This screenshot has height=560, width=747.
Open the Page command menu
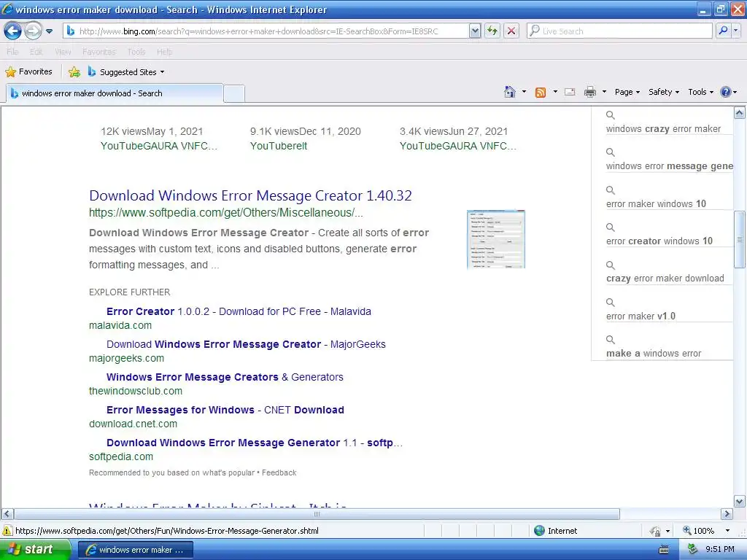tap(627, 92)
